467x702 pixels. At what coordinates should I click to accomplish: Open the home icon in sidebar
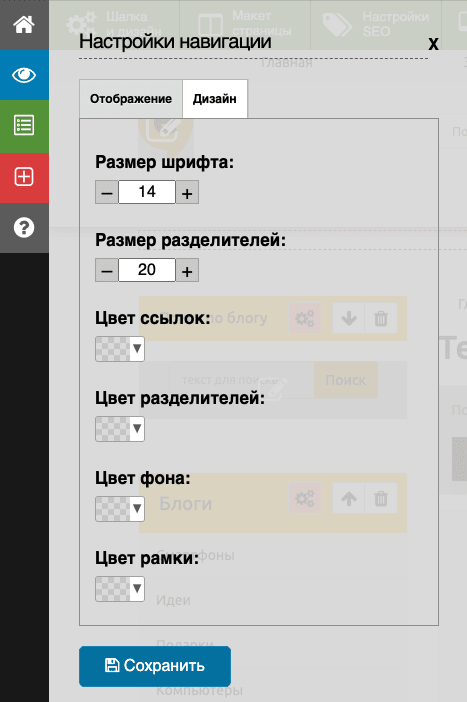(x=24, y=25)
